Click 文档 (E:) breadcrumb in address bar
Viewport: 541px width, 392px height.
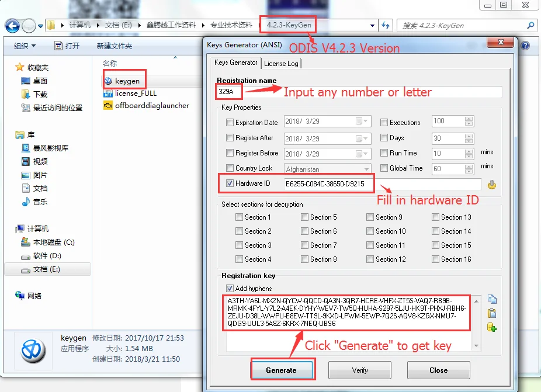click(119, 25)
